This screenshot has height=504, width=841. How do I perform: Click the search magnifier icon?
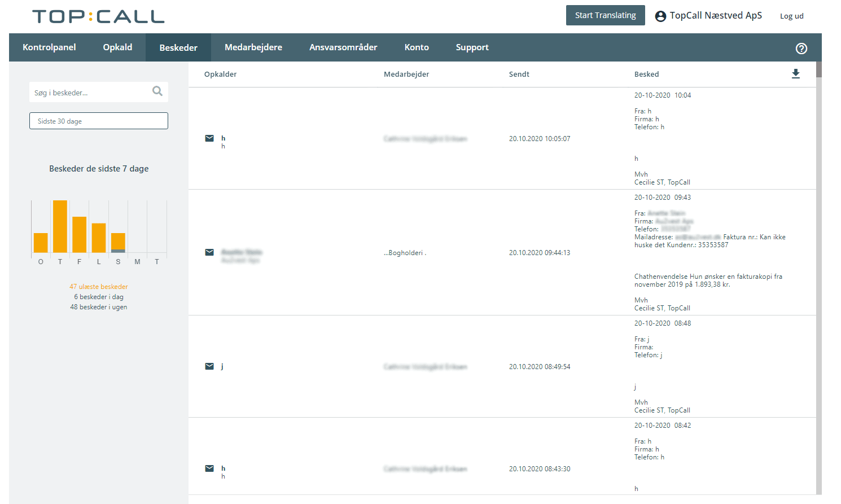pyautogui.click(x=157, y=91)
